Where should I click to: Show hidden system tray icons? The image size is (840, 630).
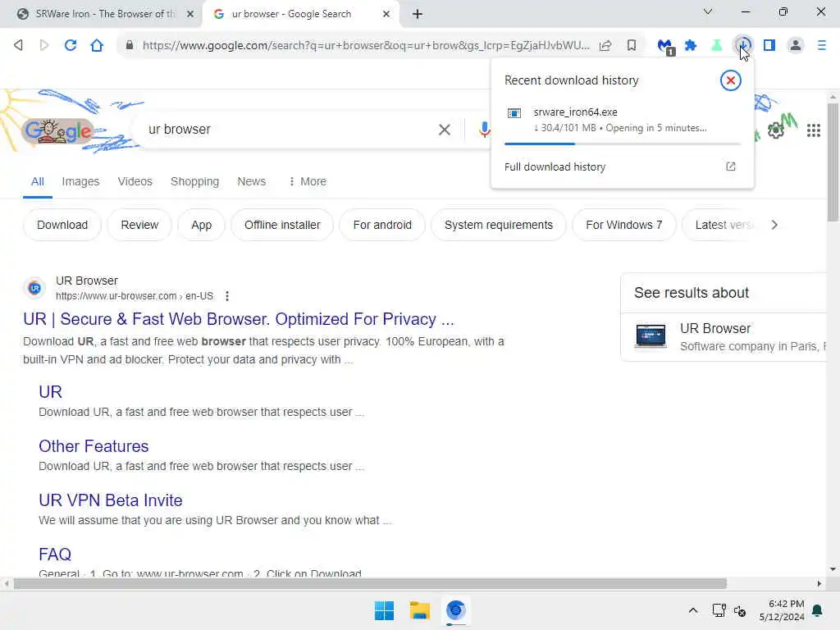(692, 610)
